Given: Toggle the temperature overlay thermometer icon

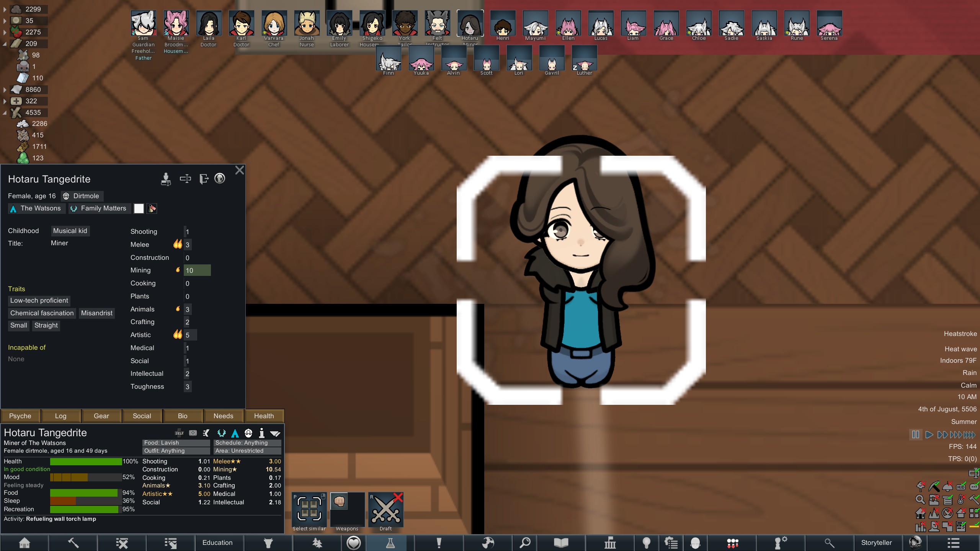Looking at the screenshot, I should [x=960, y=500].
